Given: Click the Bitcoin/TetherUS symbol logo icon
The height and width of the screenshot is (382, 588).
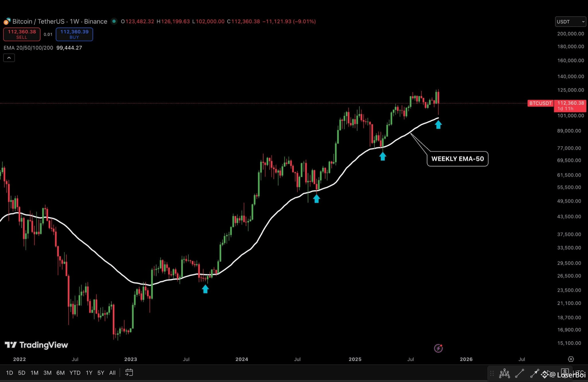Looking at the screenshot, I should click(7, 21).
